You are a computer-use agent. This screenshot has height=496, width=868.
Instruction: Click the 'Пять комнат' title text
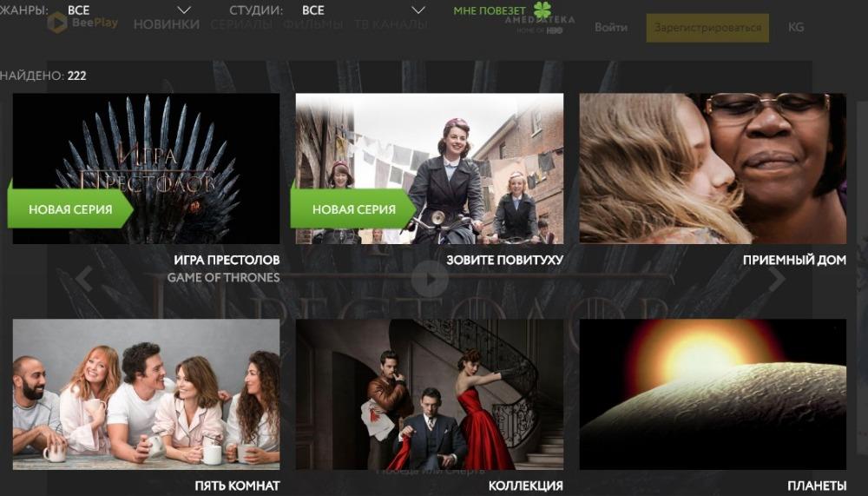click(x=237, y=486)
